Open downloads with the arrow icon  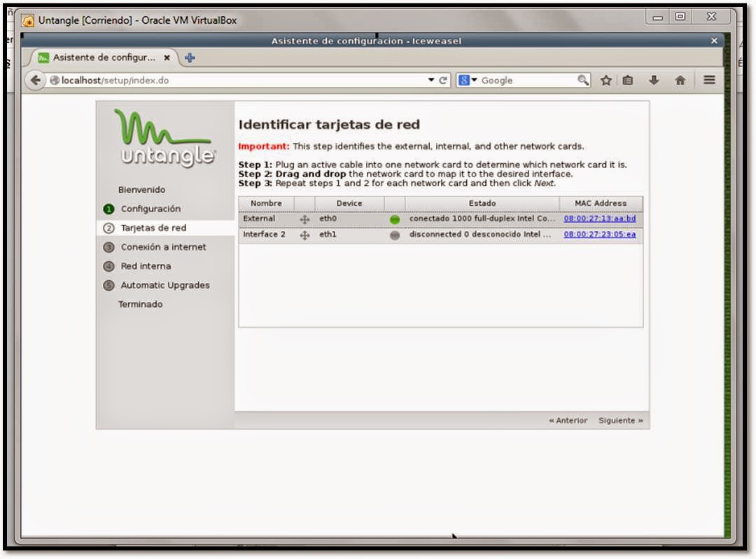pyautogui.click(x=655, y=80)
